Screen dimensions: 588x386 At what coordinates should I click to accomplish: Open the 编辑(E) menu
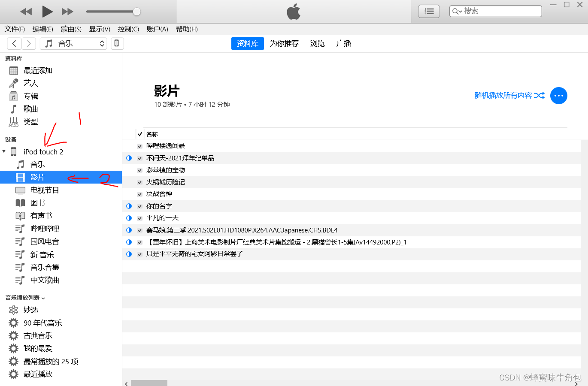43,29
